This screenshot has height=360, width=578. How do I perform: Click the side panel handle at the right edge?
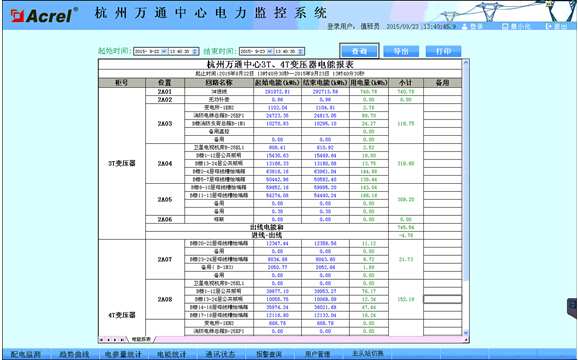(572, 308)
